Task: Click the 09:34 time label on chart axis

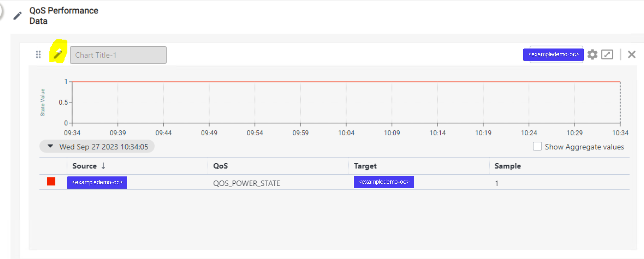Action: coord(72,133)
